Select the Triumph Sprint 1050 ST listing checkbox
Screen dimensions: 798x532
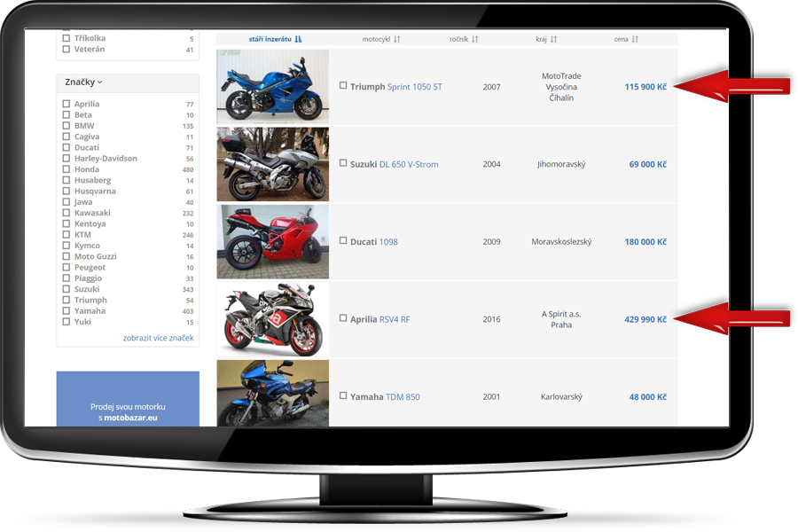click(343, 85)
